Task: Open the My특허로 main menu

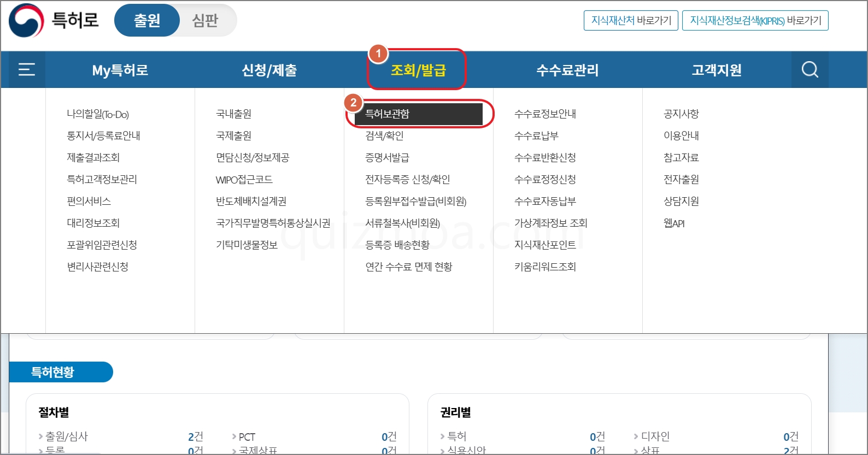Action: tap(120, 70)
